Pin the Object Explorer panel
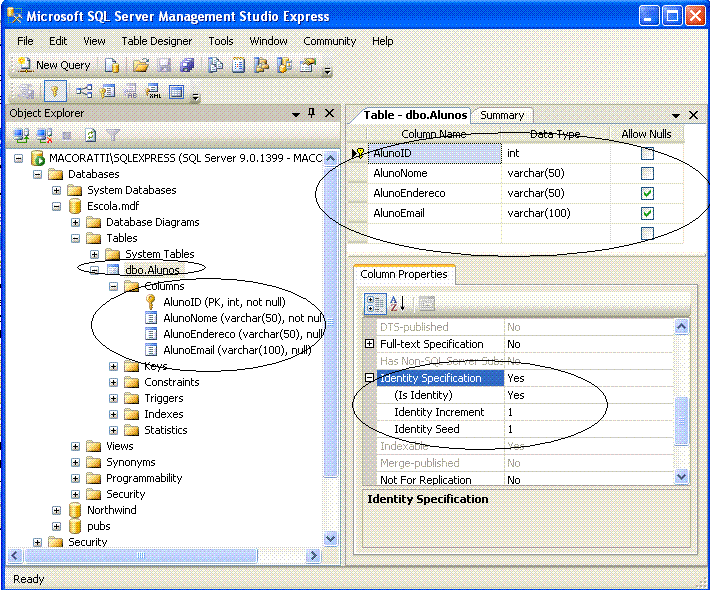 pos(312,113)
